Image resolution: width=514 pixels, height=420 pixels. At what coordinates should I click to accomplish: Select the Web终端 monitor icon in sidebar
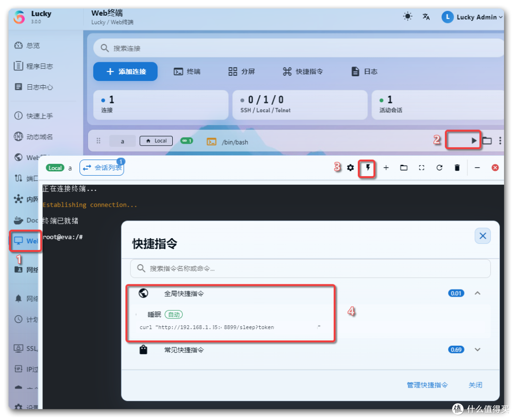point(19,240)
